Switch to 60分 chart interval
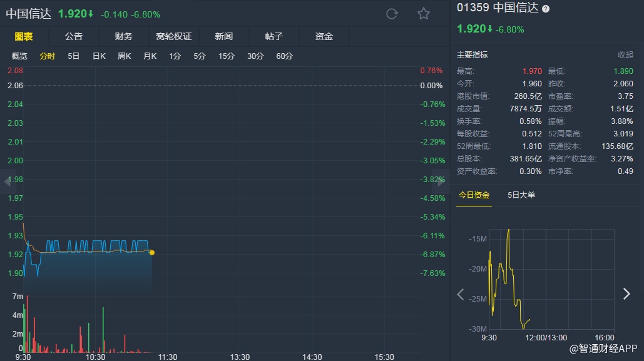Image resolution: width=644 pixels, height=361 pixels. point(284,56)
